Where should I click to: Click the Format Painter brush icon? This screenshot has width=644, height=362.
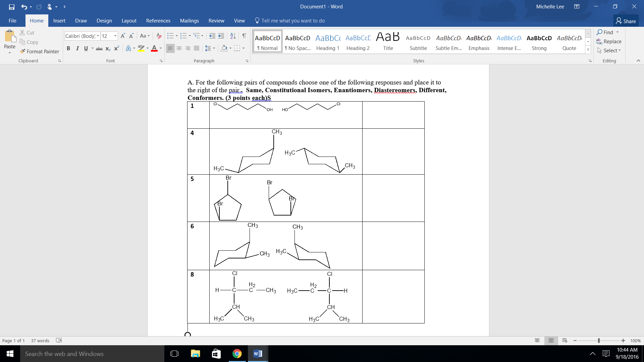pos(22,51)
